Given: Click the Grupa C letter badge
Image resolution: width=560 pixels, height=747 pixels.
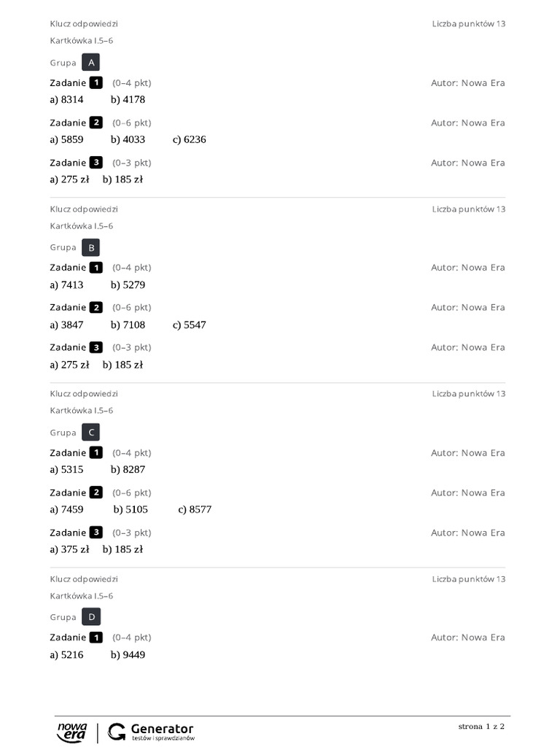Looking at the screenshot, I should coord(91,433).
